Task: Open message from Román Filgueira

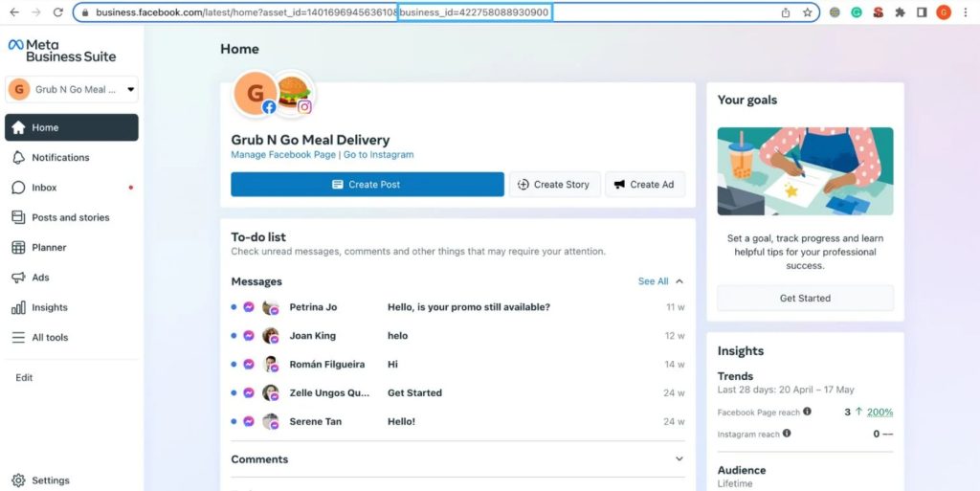Action: [457, 365]
